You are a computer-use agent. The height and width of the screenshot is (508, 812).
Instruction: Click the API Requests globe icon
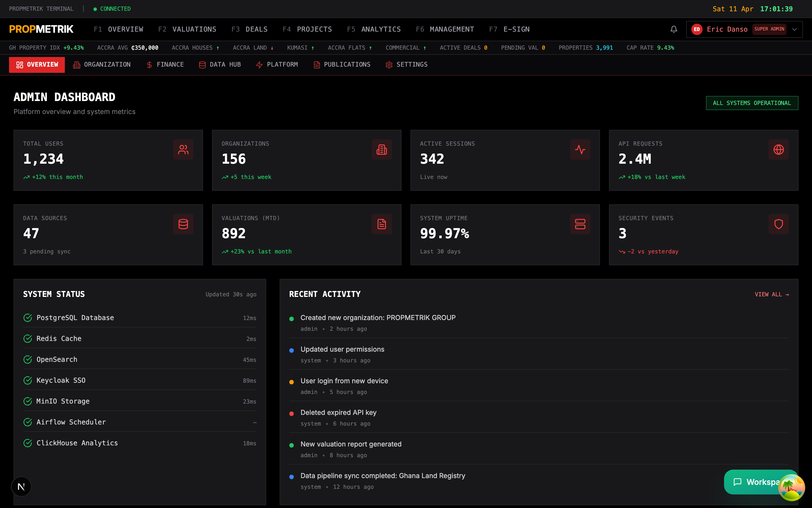coord(778,150)
